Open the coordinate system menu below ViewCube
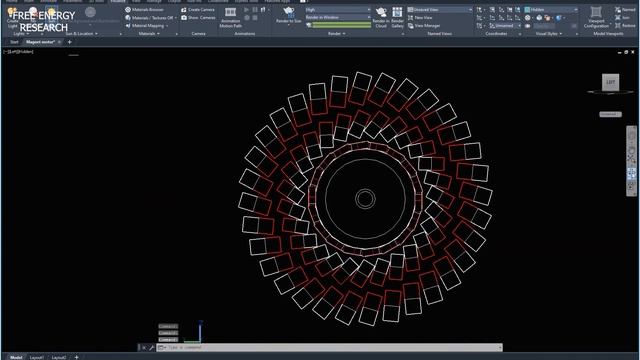This screenshot has height=360, width=640. pyautogui.click(x=610, y=114)
